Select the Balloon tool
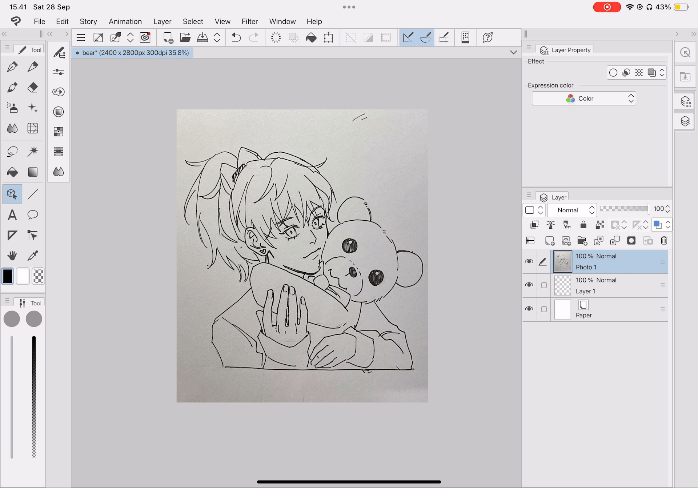Screen dimensions: 698x488 pos(32,215)
